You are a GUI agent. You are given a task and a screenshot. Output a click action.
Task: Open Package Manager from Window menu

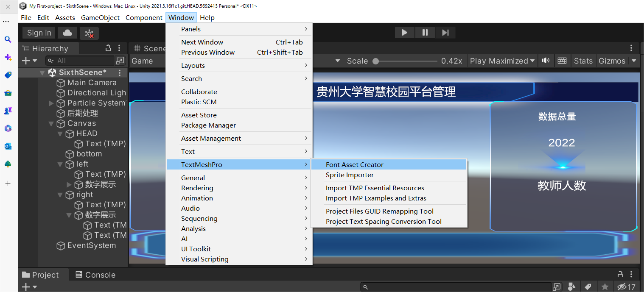[239, 125]
